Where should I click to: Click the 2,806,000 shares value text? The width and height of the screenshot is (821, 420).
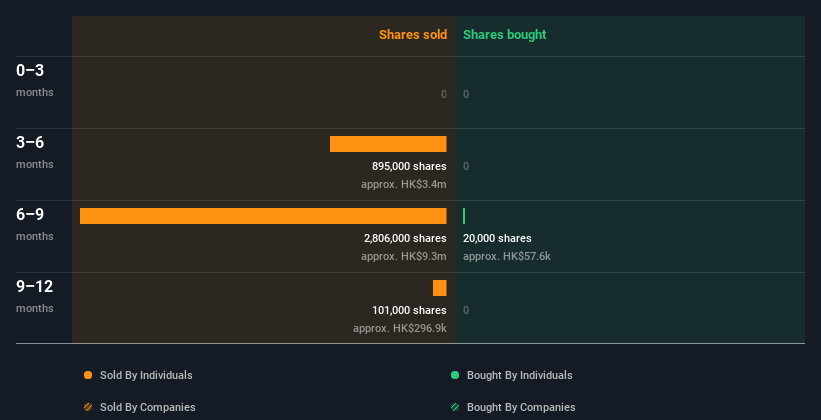pos(405,238)
